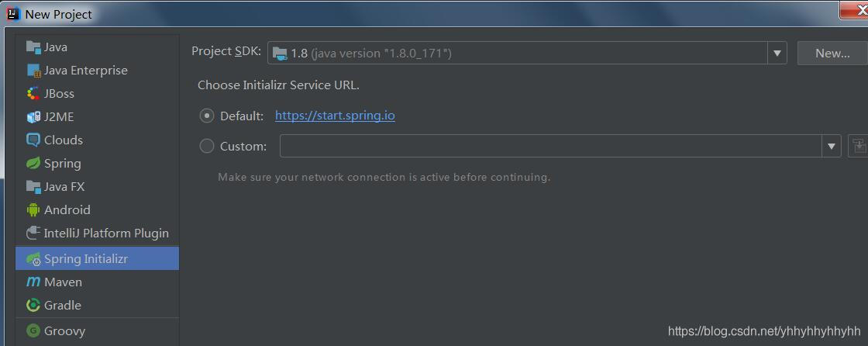Click the Clouds icon
868x346 pixels.
coord(33,140)
